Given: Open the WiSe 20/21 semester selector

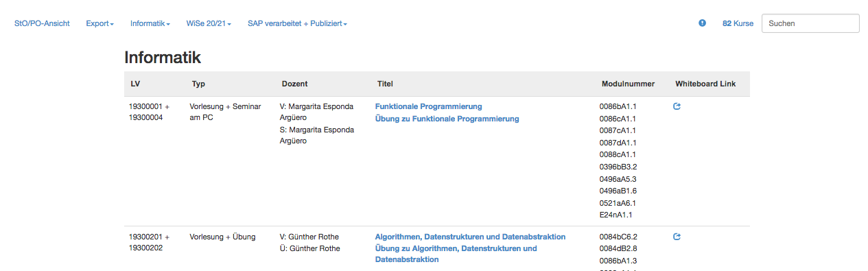Looking at the screenshot, I should point(209,23).
